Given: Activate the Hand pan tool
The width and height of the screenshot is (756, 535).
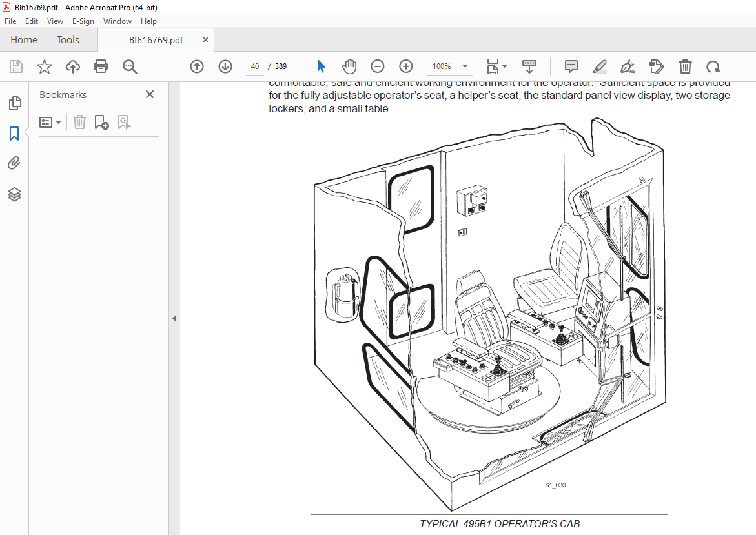Looking at the screenshot, I should (x=349, y=66).
